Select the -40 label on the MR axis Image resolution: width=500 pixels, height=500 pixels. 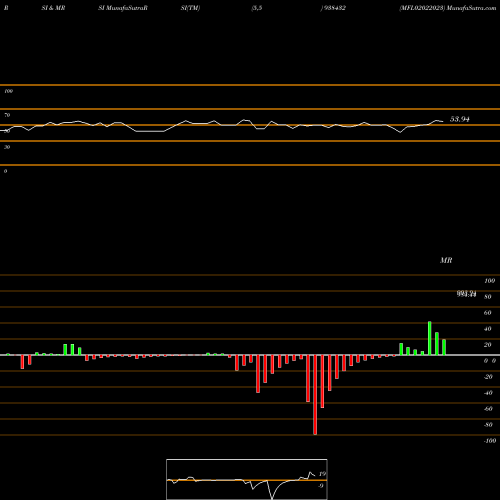click(x=488, y=393)
